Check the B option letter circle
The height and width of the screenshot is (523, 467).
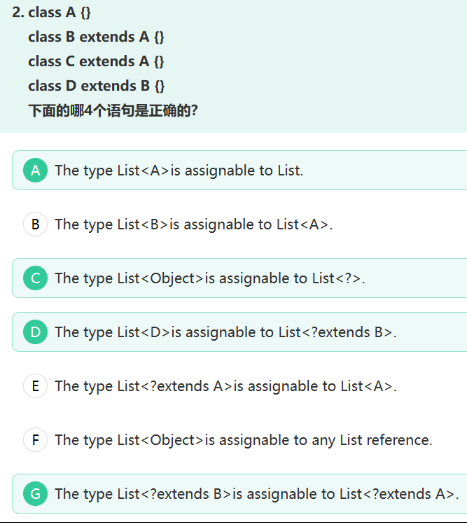(35, 224)
